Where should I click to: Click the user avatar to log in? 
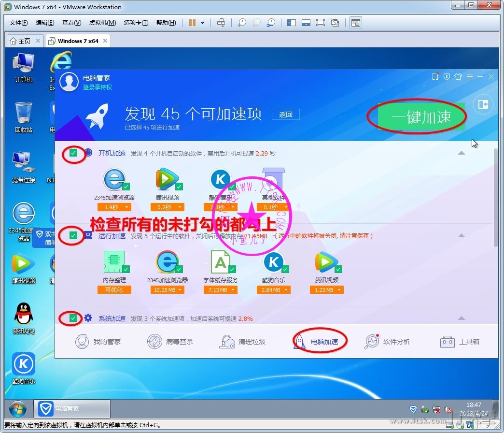(x=69, y=82)
